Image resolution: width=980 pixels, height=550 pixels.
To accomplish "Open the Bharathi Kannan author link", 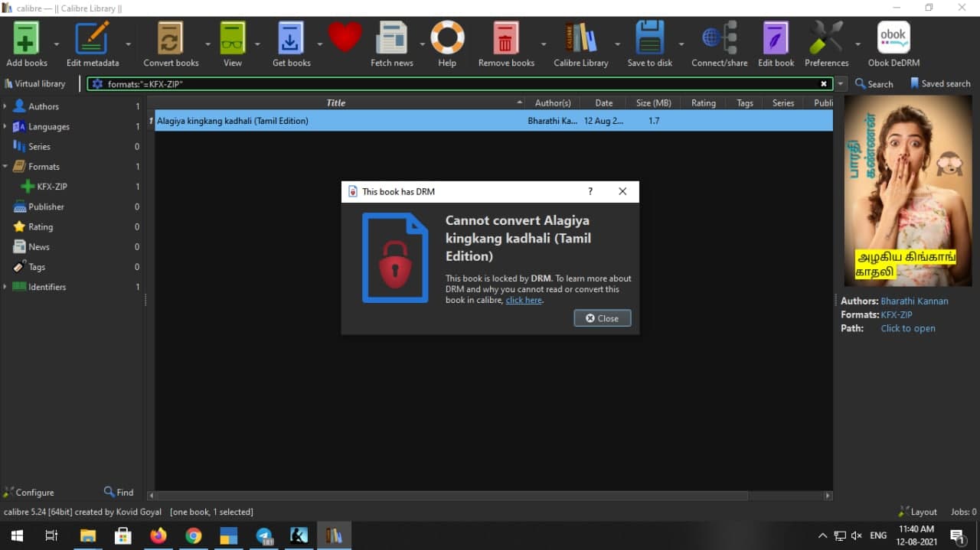I will tap(914, 301).
